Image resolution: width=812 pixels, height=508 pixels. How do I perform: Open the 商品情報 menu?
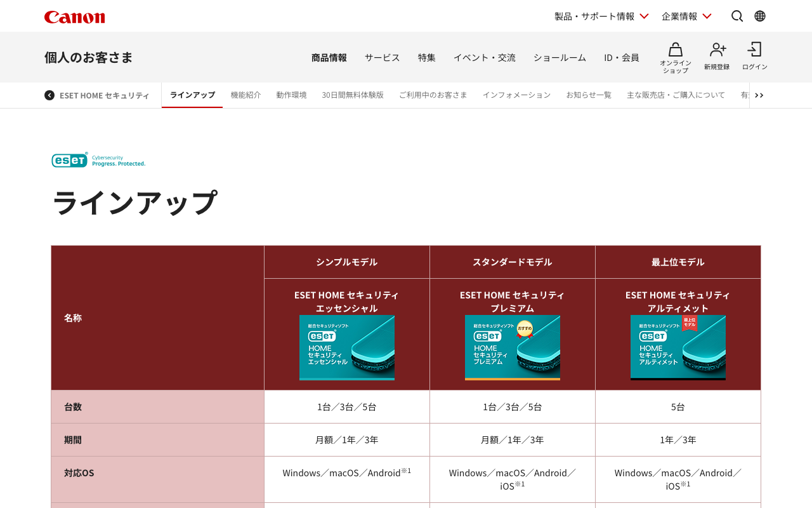[x=329, y=57]
